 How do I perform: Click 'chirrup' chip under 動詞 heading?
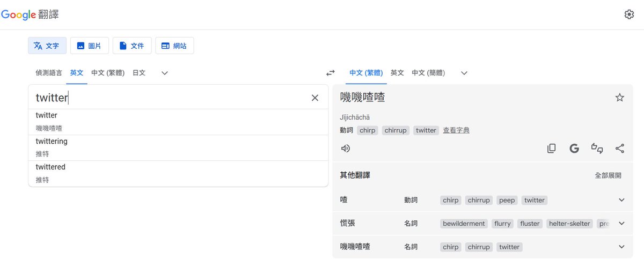point(396,130)
